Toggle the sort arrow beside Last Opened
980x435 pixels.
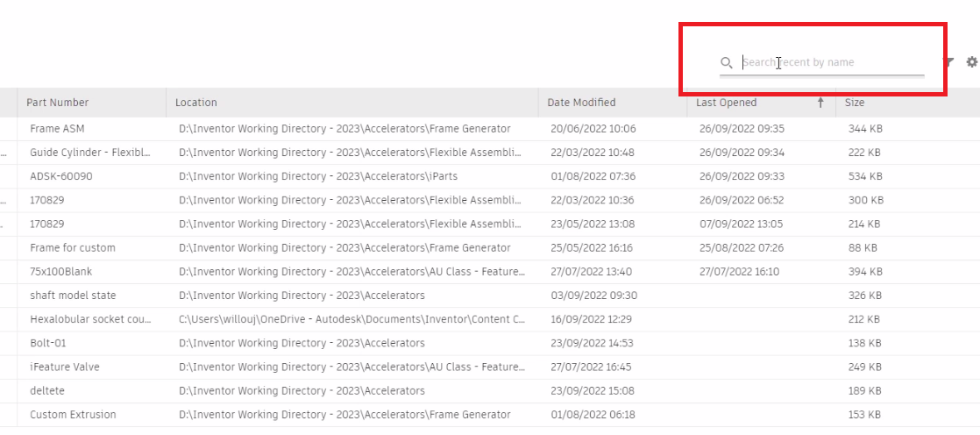point(820,103)
